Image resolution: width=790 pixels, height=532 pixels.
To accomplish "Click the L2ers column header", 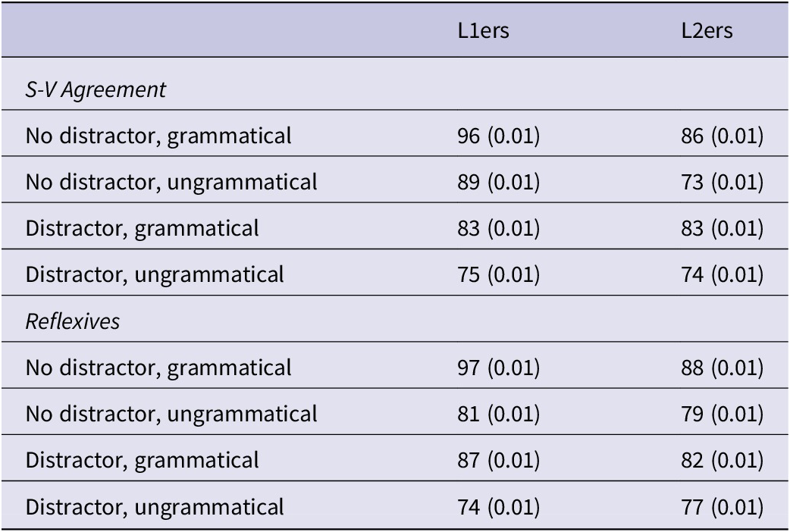I will (707, 31).
